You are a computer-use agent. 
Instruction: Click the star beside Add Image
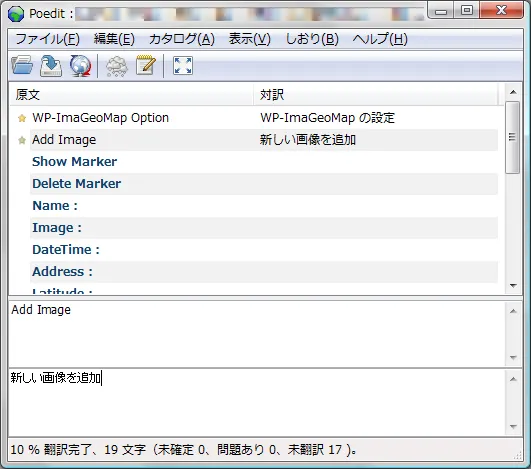tap(22, 140)
